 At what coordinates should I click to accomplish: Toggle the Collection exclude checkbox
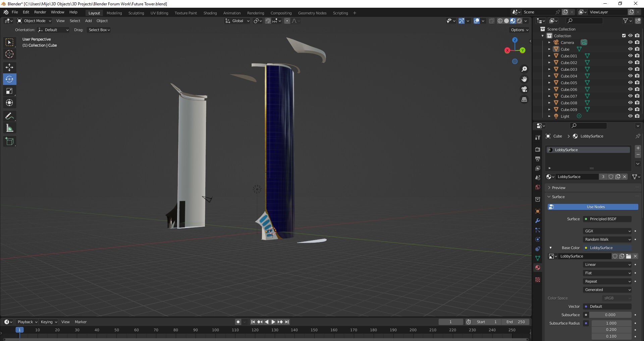click(624, 36)
